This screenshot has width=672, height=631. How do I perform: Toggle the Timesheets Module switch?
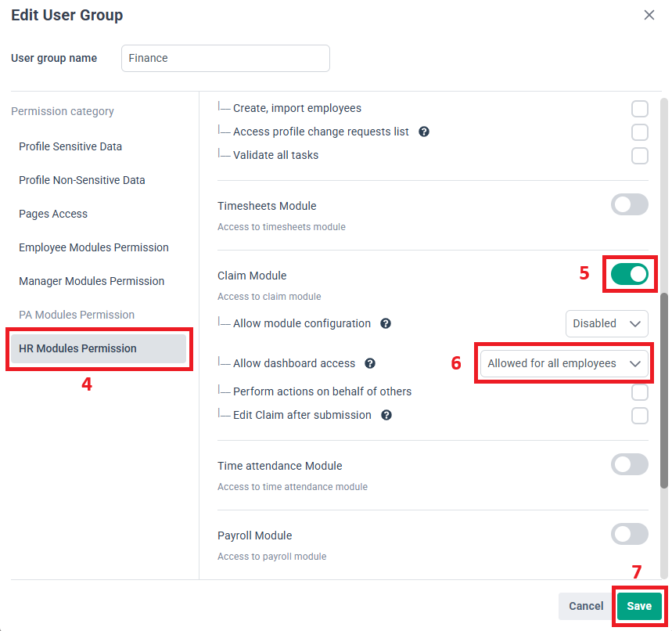click(x=629, y=204)
